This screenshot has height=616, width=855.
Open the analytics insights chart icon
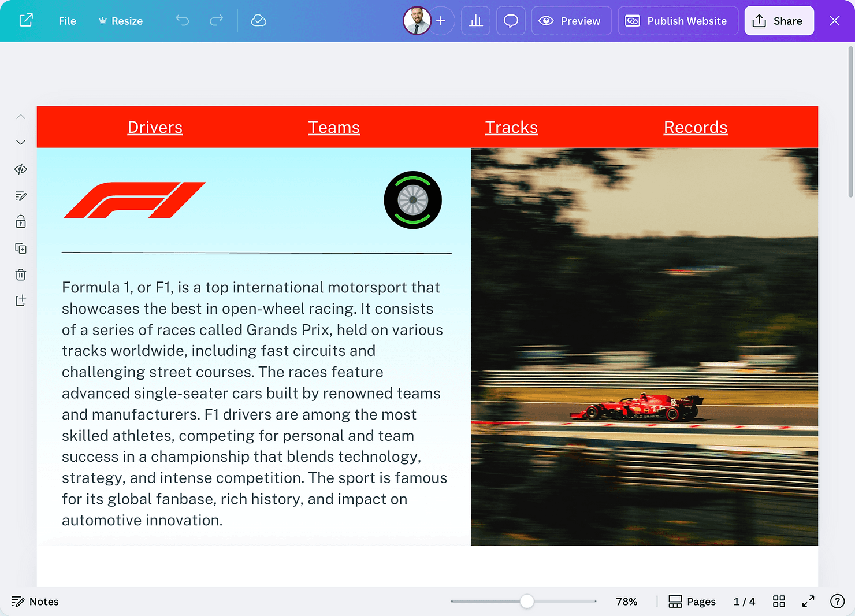point(475,21)
